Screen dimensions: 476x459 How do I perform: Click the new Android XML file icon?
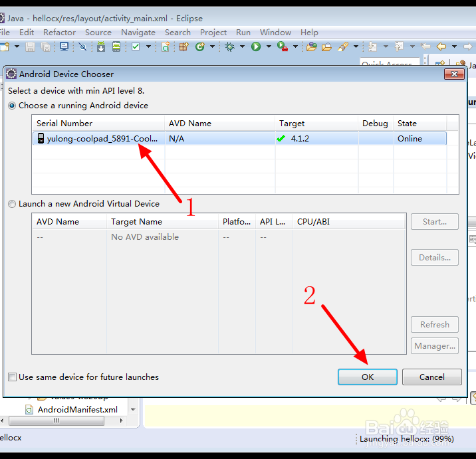pos(166,46)
